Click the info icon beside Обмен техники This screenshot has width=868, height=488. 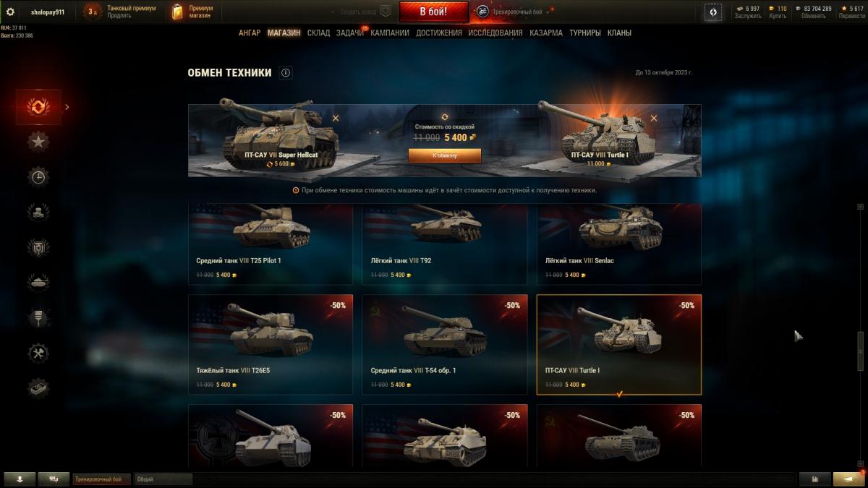coord(286,73)
